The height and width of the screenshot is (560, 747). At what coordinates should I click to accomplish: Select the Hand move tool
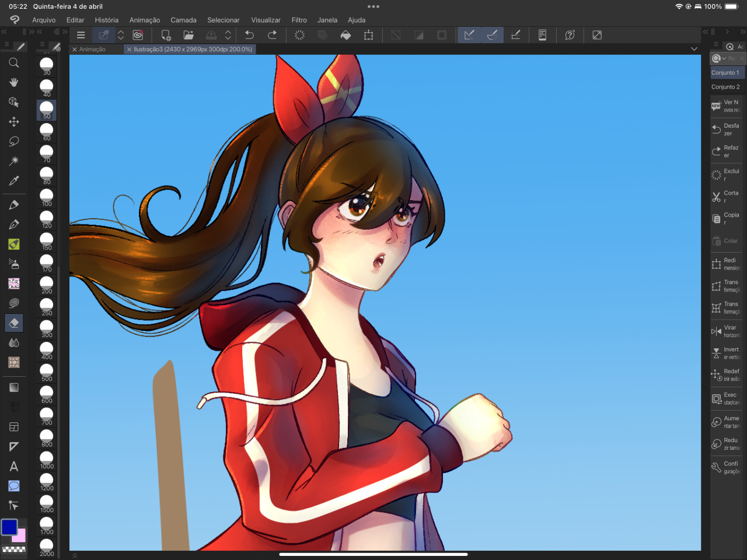pyautogui.click(x=14, y=82)
